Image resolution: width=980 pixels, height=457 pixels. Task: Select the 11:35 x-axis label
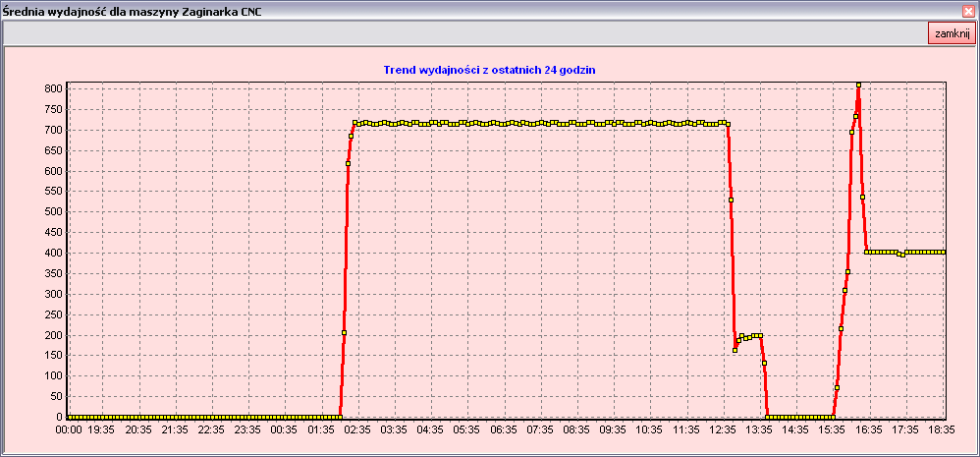pos(685,430)
